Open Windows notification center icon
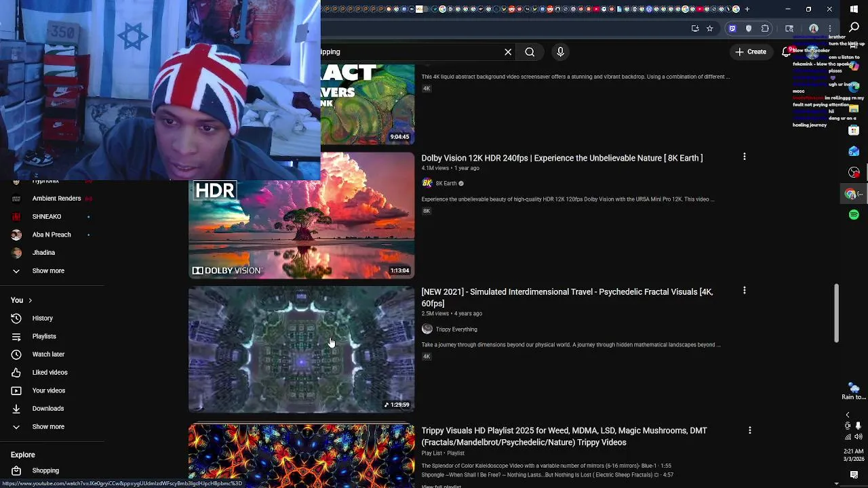Viewport: 868px width, 488px height. (x=854, y=474)
